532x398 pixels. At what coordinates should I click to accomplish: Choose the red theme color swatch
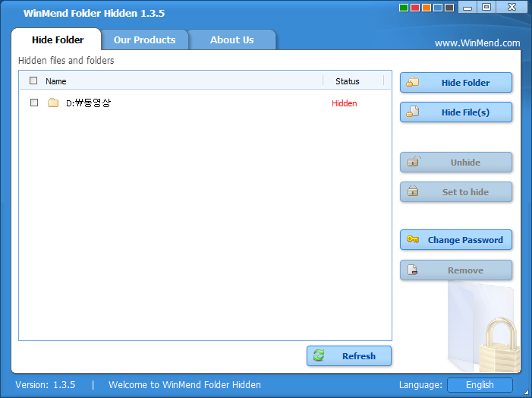click(x=415, y=8)
